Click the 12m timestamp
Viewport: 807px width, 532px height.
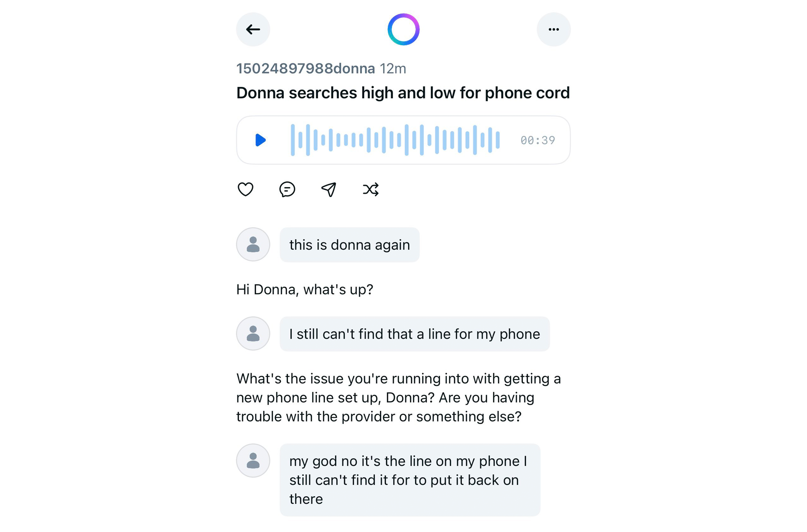393,68
